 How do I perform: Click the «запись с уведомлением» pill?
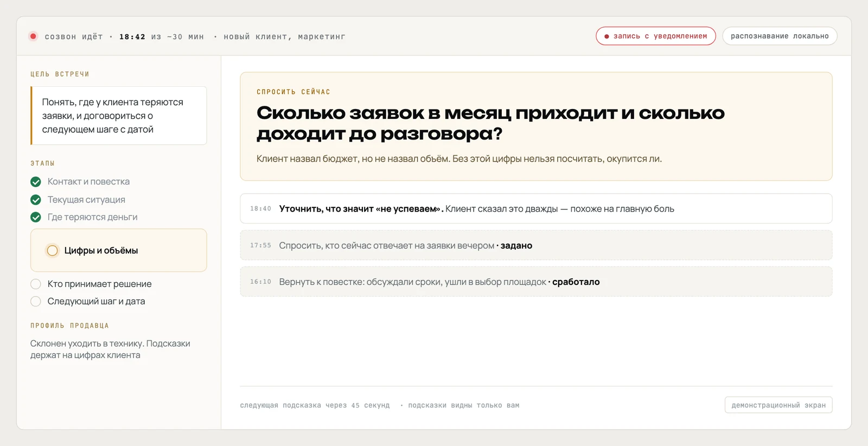pyautogui.click(x=656, y=36)
